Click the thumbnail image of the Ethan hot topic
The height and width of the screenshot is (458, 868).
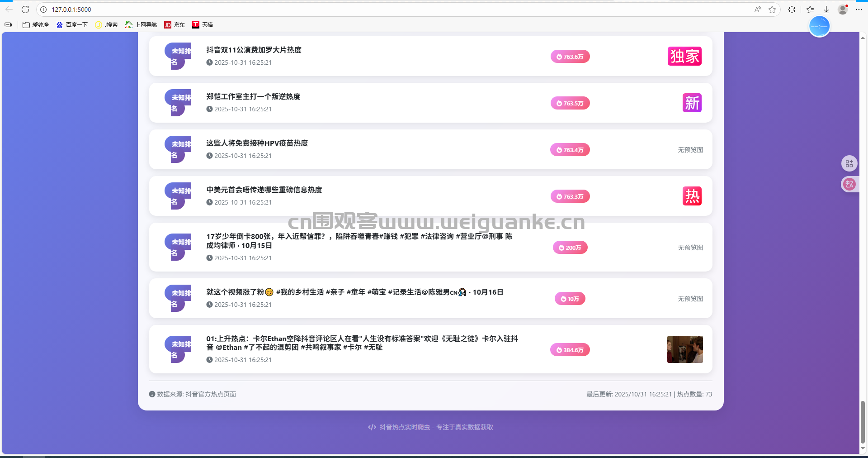pyautogui.click(x=685, y=349)
